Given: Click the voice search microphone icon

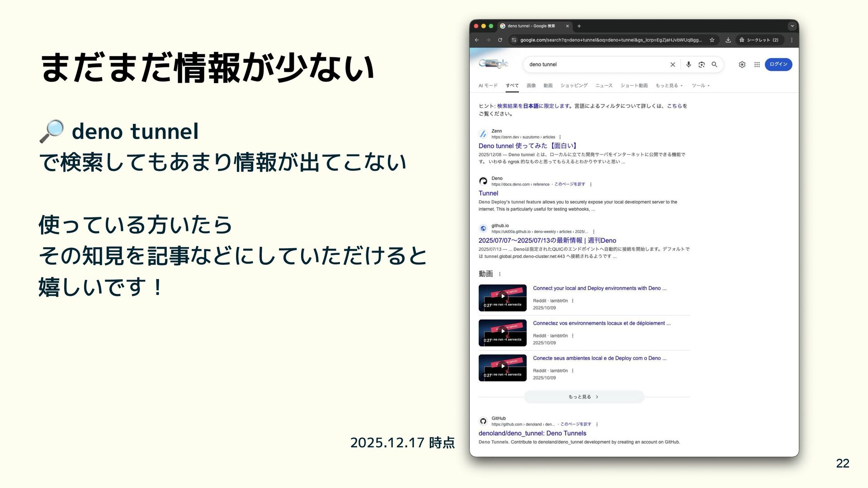Looking at the screenshot, I should [688, 65].
